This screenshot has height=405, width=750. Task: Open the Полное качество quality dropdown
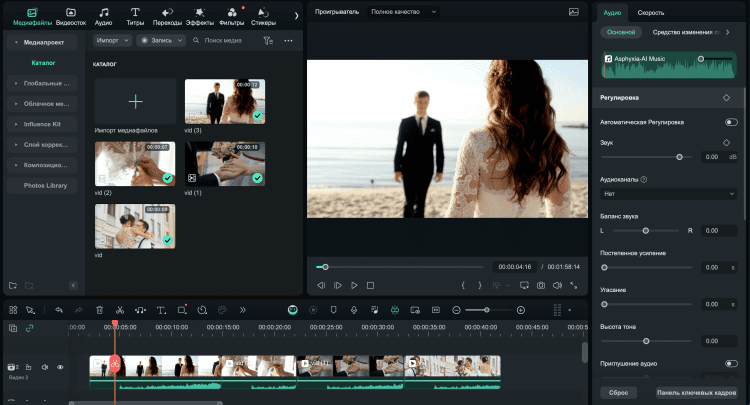coord(404,12)
